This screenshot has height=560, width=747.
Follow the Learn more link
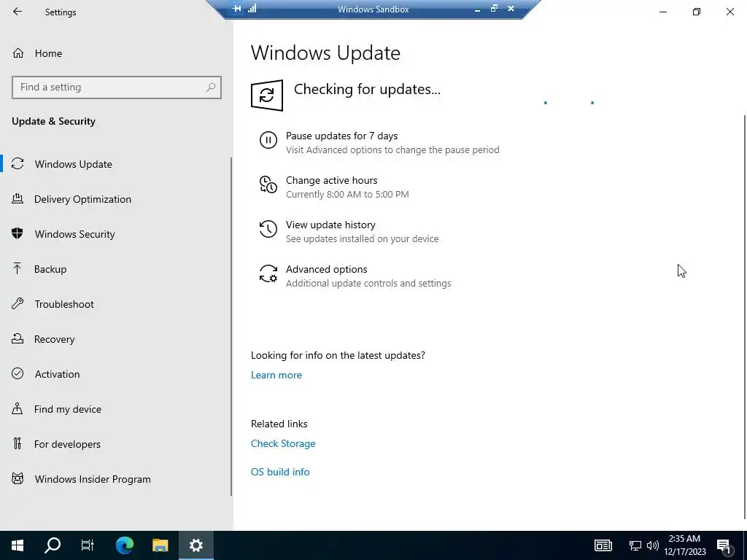(x=276, y=375)
